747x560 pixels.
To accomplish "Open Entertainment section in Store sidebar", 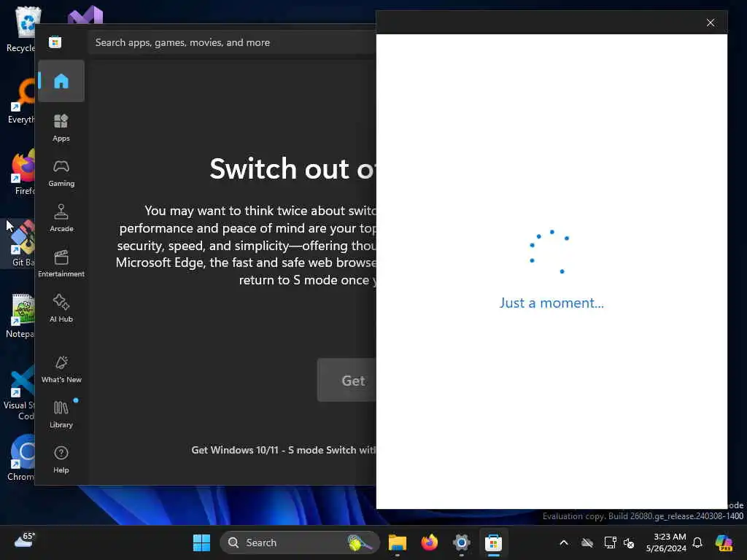I will (61, 263).
